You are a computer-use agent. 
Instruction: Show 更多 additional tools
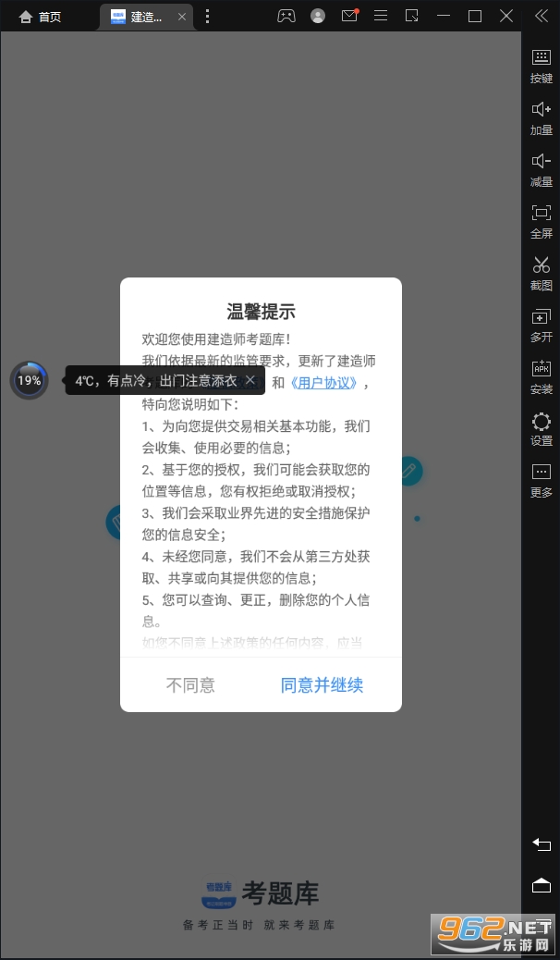(x=541, y=481)
